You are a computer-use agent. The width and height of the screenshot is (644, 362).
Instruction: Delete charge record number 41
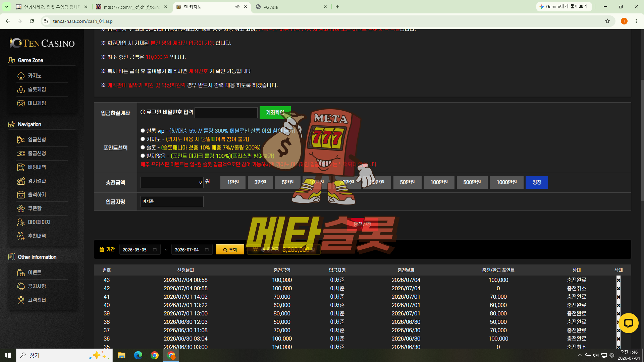(619, 297)
